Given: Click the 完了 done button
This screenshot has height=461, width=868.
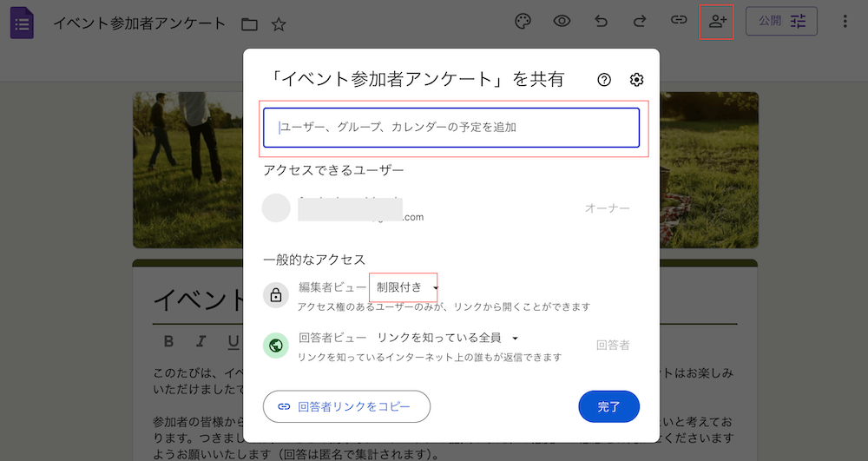Looking at the screenshot, I should (609, 407).
